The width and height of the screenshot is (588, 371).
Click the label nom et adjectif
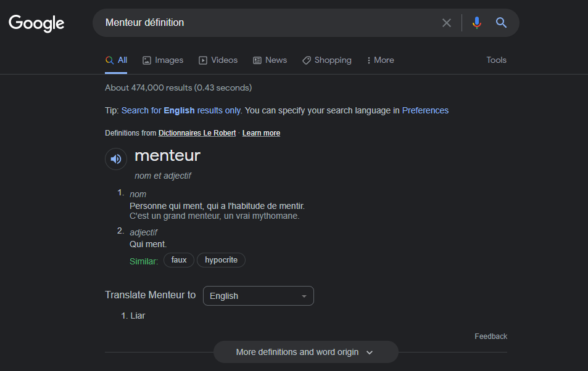point(163,176)
